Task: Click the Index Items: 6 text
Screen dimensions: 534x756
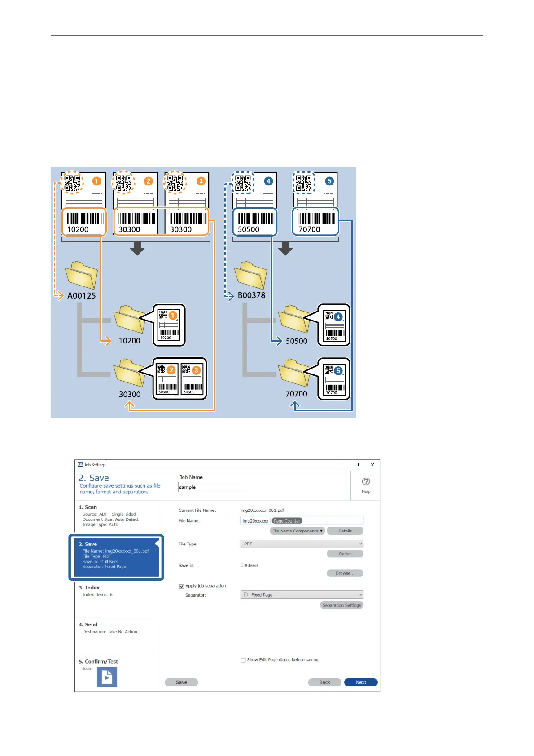Action: (97, 594)
